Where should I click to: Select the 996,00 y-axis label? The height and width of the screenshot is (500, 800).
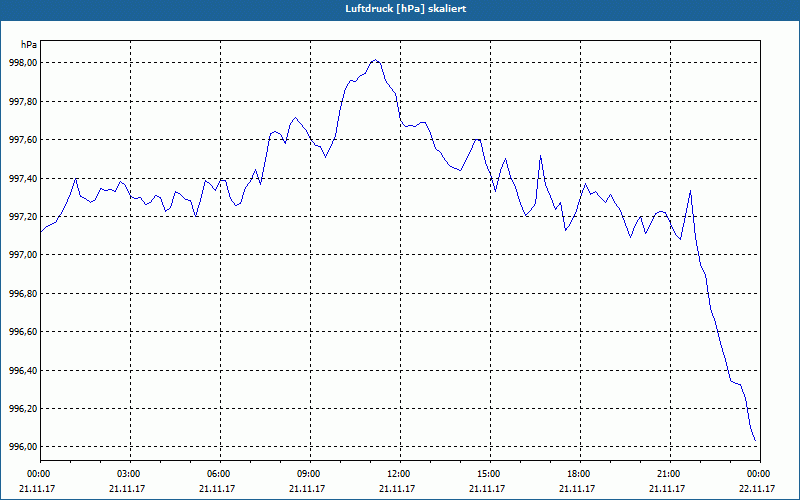(x=24, y=447)
